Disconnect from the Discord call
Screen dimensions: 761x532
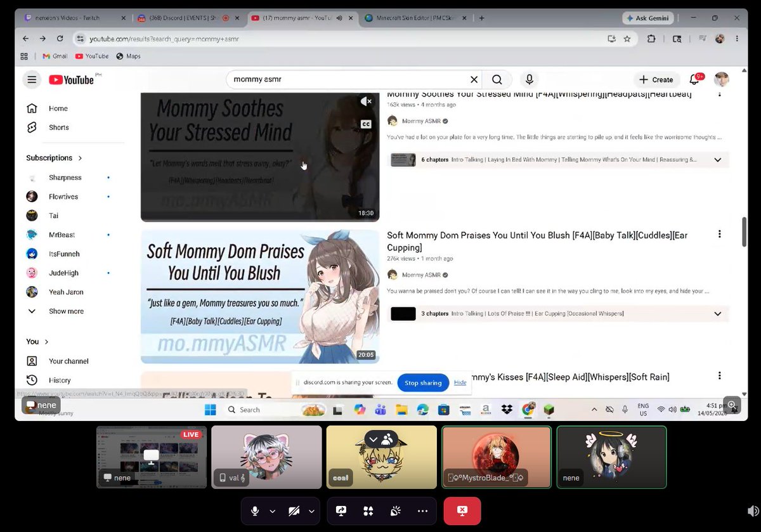462,511
